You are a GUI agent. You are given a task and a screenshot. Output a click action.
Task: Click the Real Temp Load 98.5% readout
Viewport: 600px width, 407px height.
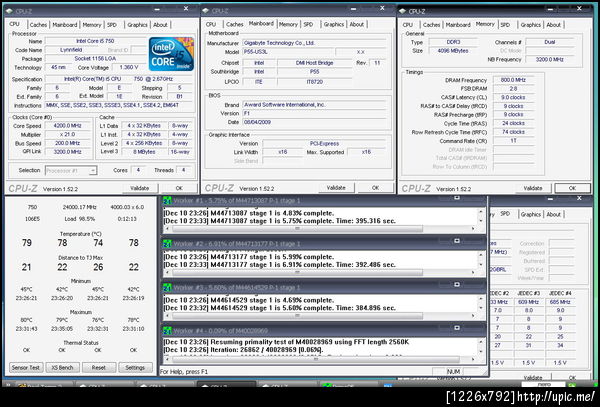80,219
